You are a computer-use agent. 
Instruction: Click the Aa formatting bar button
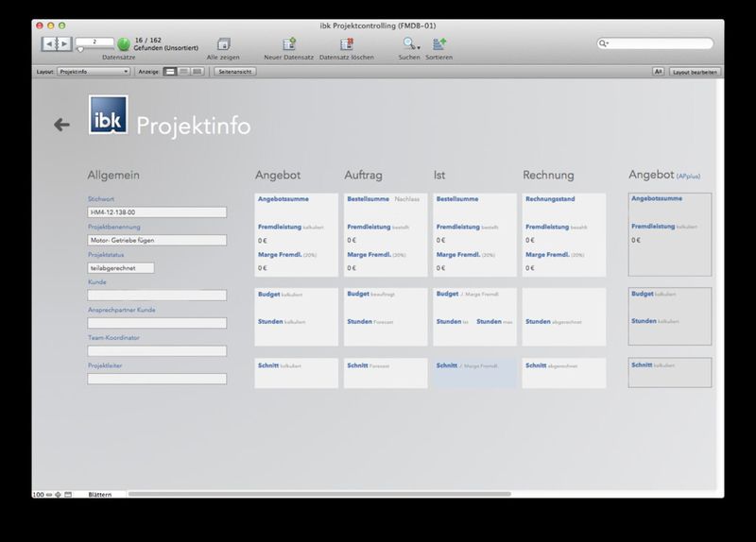(x=658, y=72)
